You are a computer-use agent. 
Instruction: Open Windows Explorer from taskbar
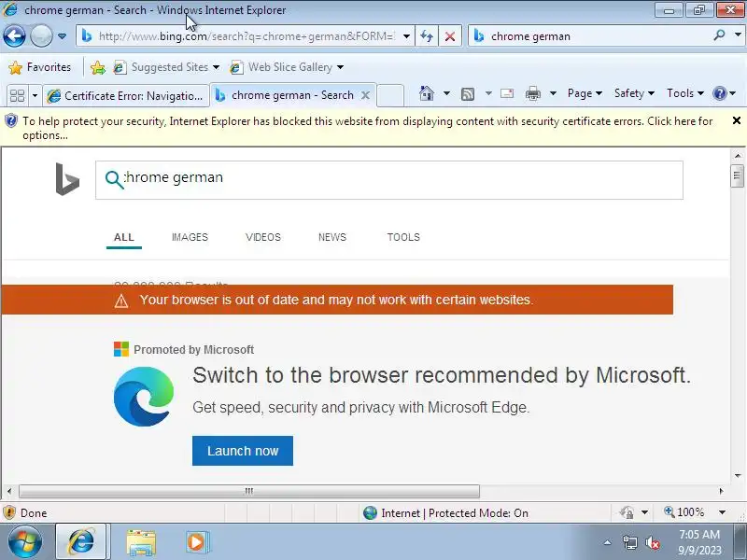coord(141,542)
